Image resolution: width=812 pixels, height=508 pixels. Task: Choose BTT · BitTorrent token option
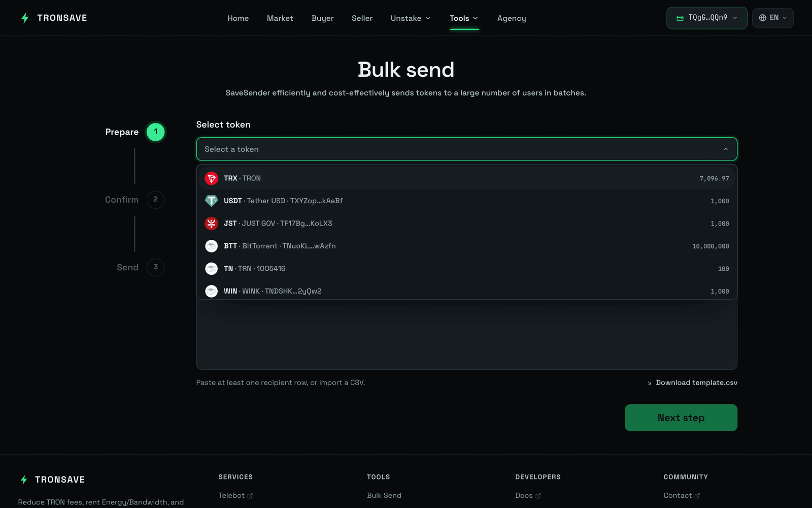tap(467, 246)
